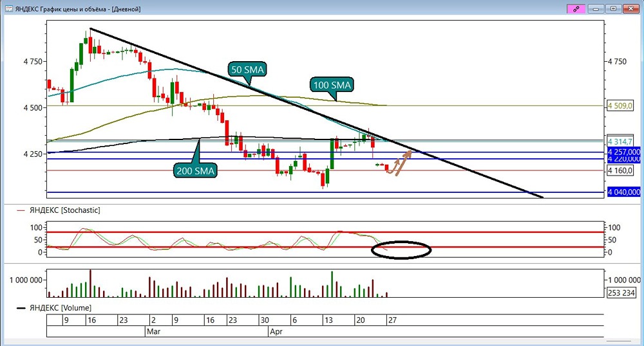Screen dimensions: 644x346
Task: Click the 6 date label on time axis
Action: [x=294, y=320]
